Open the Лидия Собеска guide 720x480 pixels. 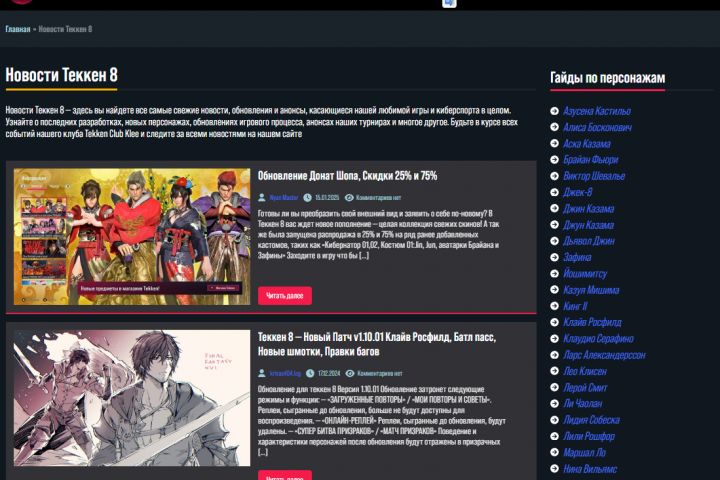[x=591, y=420]
